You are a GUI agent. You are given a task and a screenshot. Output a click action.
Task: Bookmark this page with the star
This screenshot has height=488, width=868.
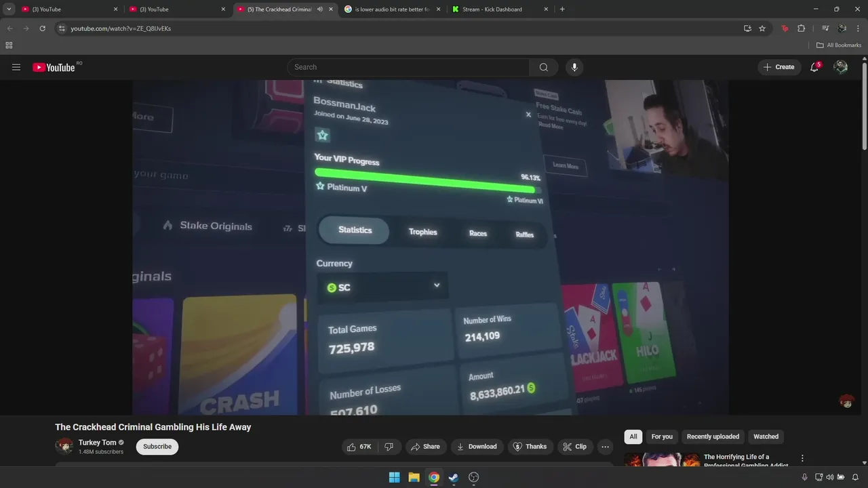click(x=762, y=28)
